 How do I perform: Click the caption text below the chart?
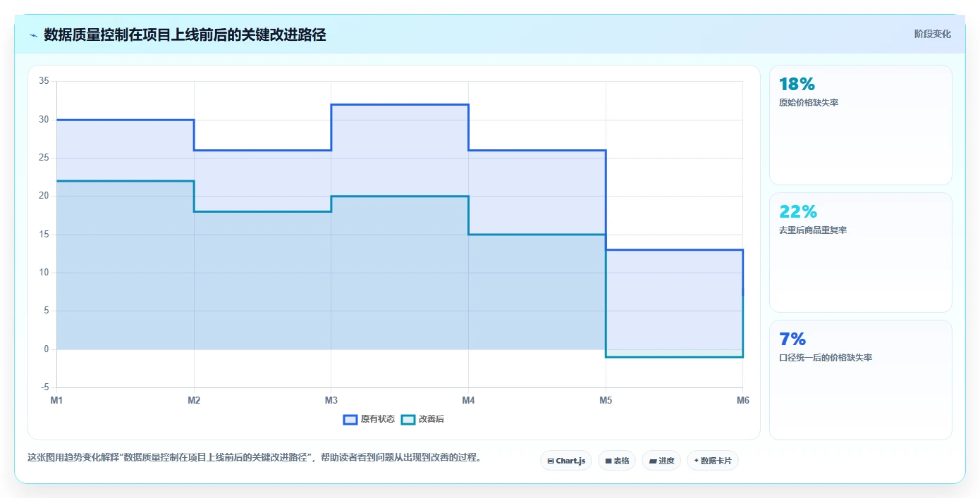(255, 457)
